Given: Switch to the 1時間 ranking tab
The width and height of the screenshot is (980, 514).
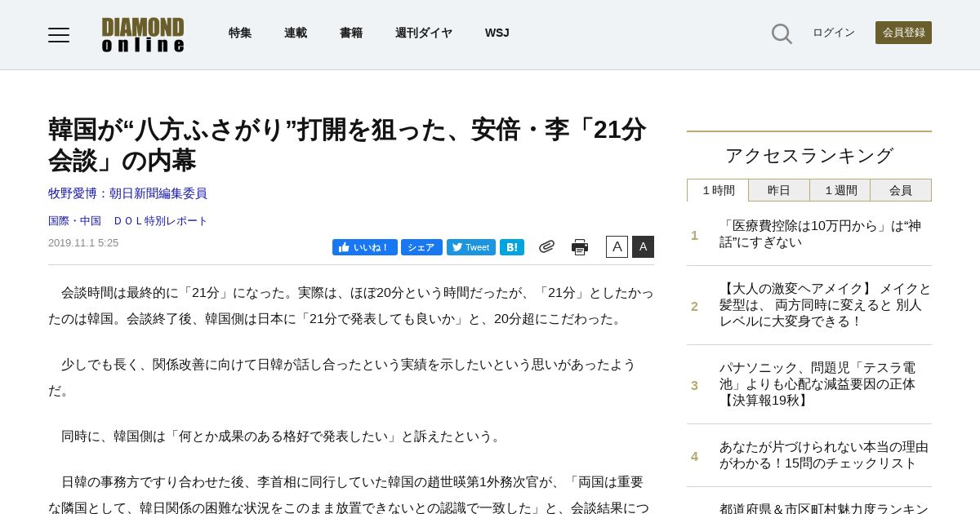Looking at the screenshot, I should click(x=718, y=190).
